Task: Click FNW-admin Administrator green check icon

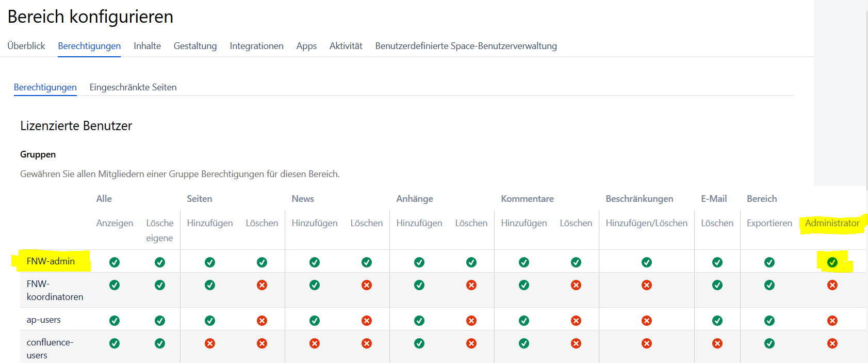Action: 832,262
